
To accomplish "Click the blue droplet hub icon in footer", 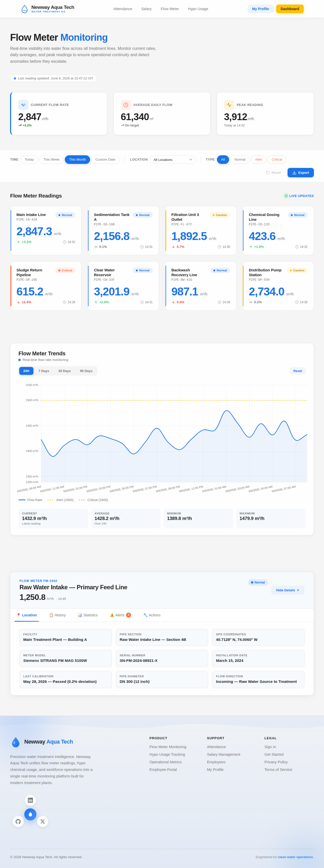I will (x=30, y=814).
